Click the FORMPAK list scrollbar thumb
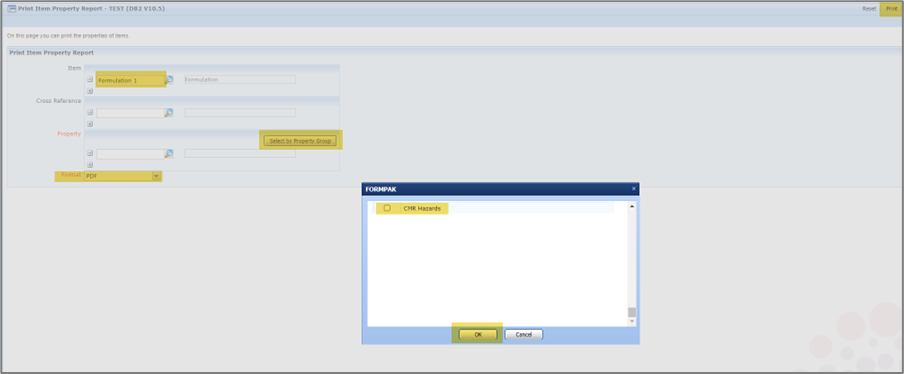This screenshot has height=374, width=904. [x=632, y=312]
